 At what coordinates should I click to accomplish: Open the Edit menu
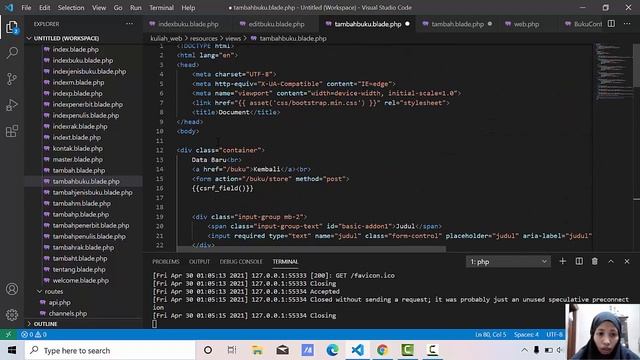click(x=44, y=8)
